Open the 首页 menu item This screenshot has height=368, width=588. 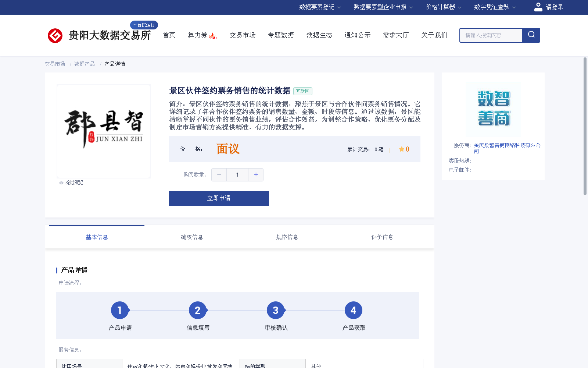click(169, 35)
